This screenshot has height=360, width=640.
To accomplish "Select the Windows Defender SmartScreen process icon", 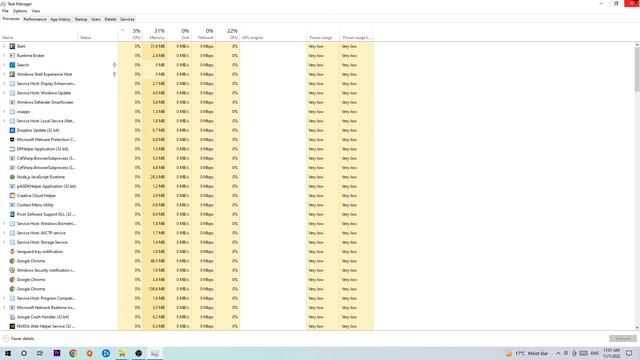I will [12, 102].
